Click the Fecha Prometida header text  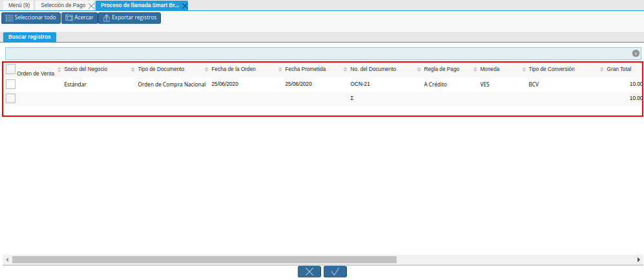(306, 69)
